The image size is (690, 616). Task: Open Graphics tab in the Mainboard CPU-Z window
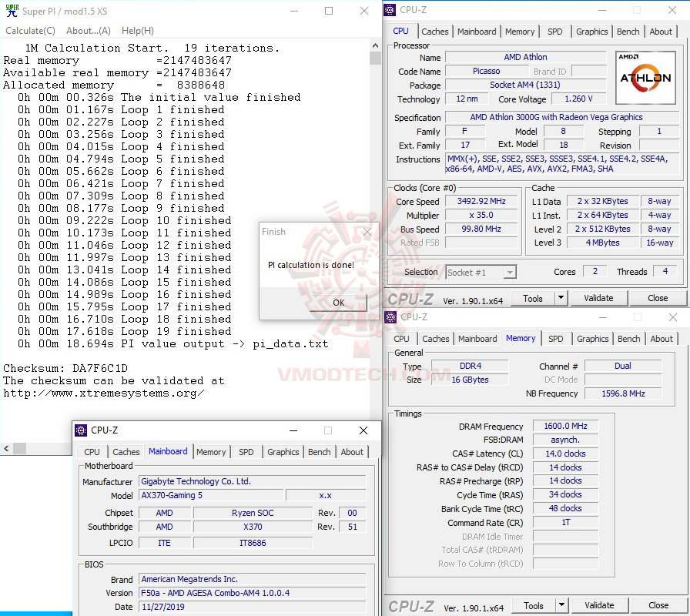283,452
